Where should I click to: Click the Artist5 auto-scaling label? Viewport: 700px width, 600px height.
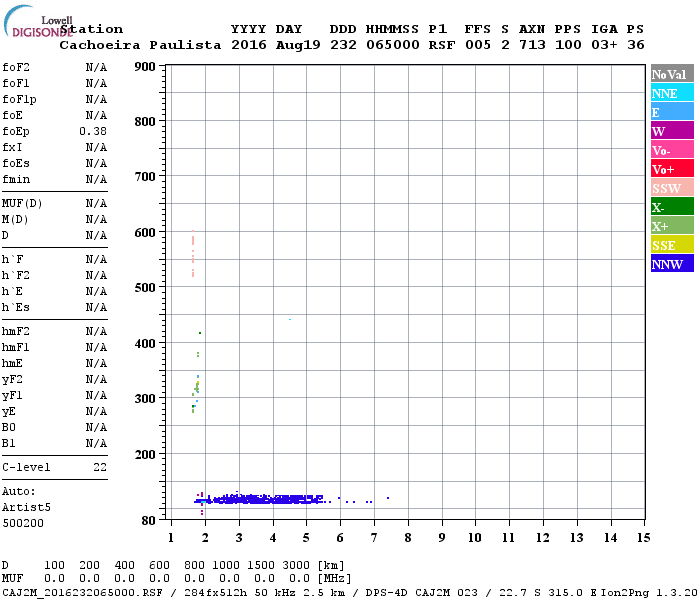[x=26, y=508]
